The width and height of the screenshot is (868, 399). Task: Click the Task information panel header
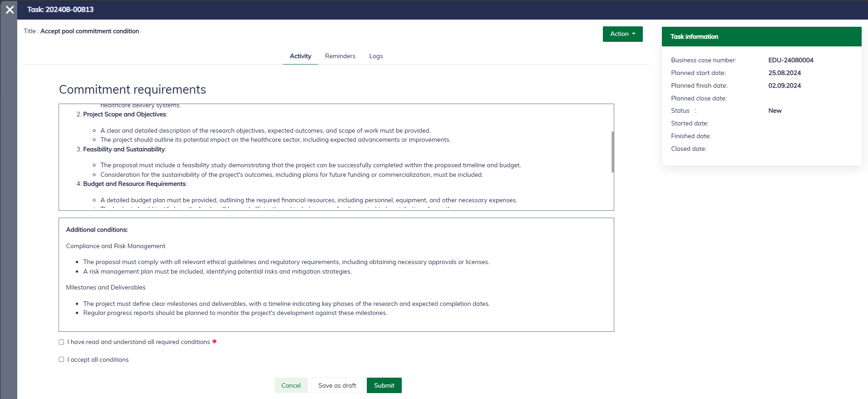[761, 37]
